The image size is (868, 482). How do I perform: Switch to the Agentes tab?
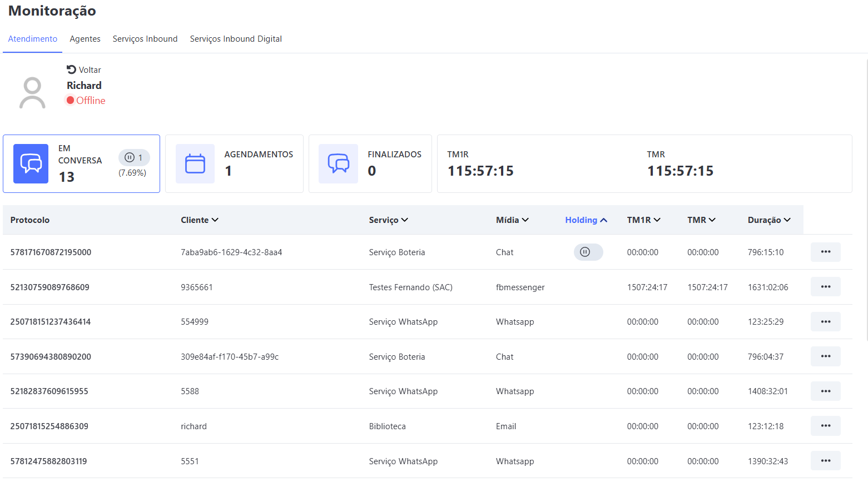coord(85,39)
